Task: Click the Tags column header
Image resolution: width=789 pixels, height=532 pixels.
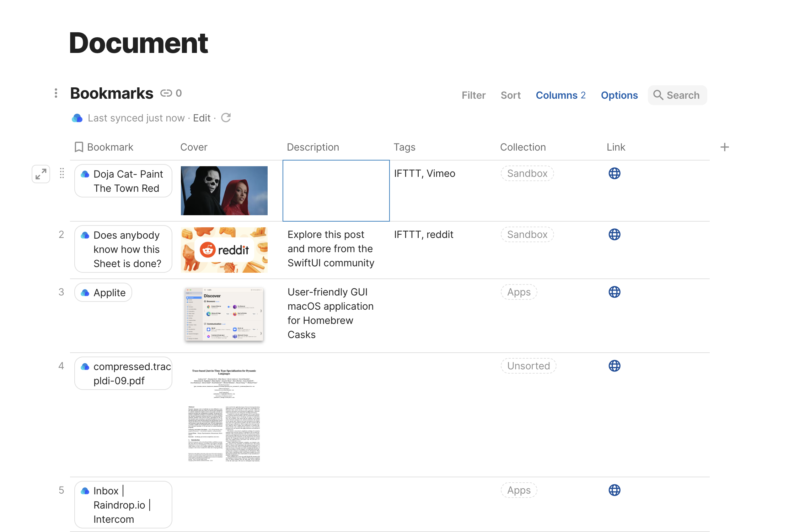Action: tap(404, 147)
